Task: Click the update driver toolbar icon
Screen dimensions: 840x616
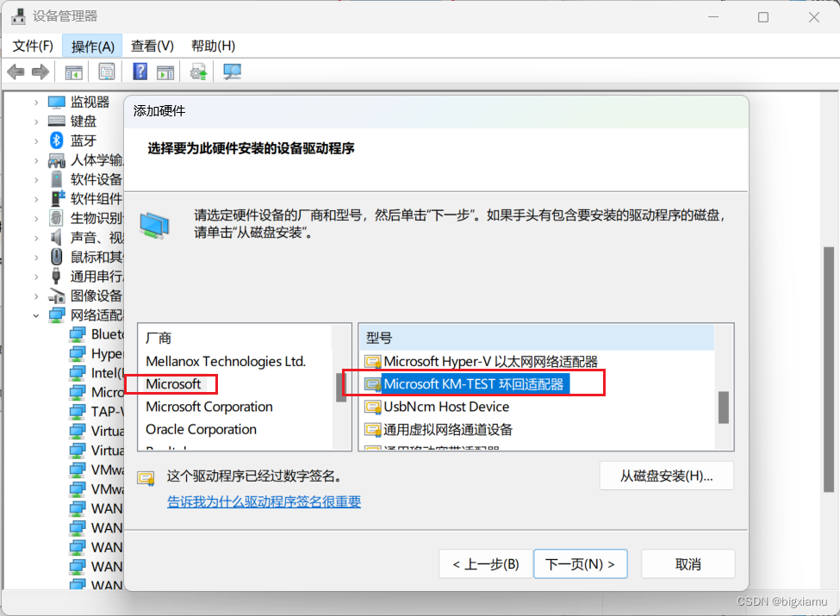Action: click(199, 72)
